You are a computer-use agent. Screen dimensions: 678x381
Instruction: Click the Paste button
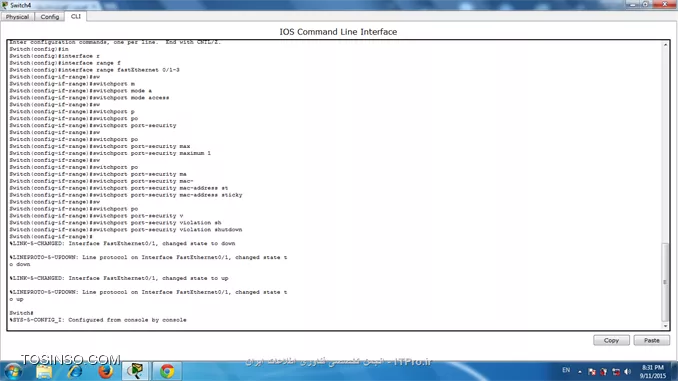click(x=652, y=340)
